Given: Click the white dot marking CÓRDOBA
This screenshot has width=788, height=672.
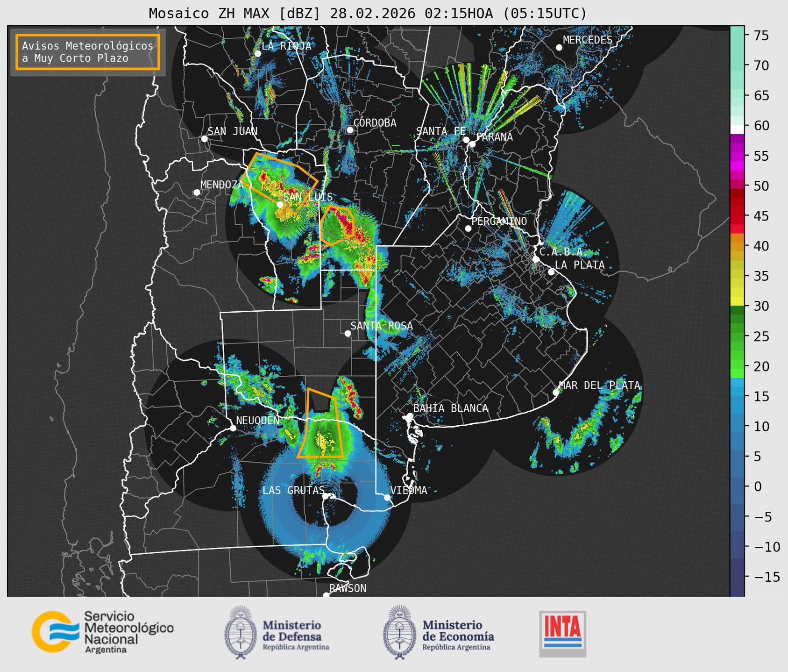Looking at the screenshot, I should point(350,130).
